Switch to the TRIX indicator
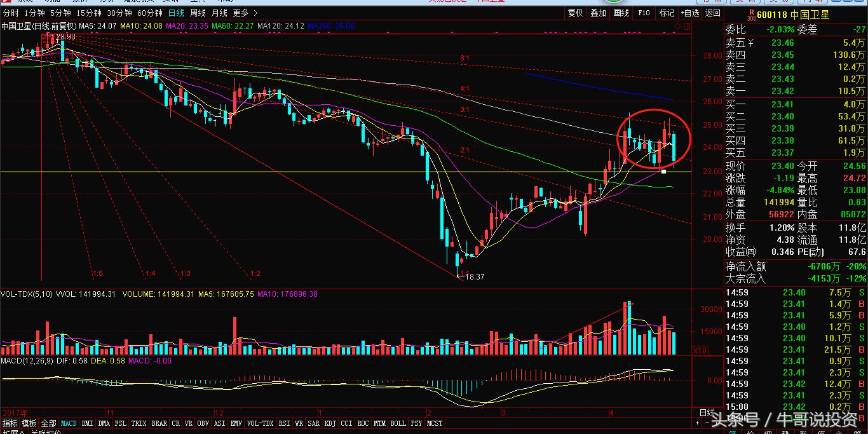The width and height of the screenshot is (868, 434). click(x=139, y=423)
